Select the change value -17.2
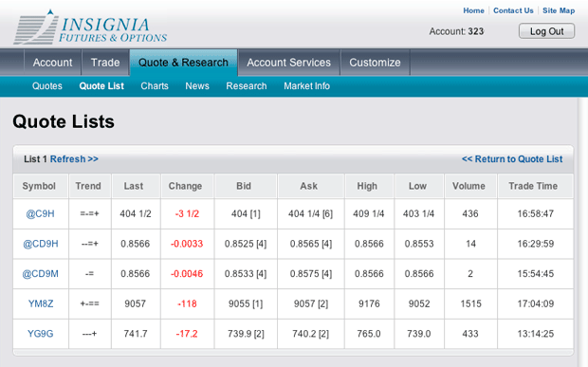 coord(187,334)
